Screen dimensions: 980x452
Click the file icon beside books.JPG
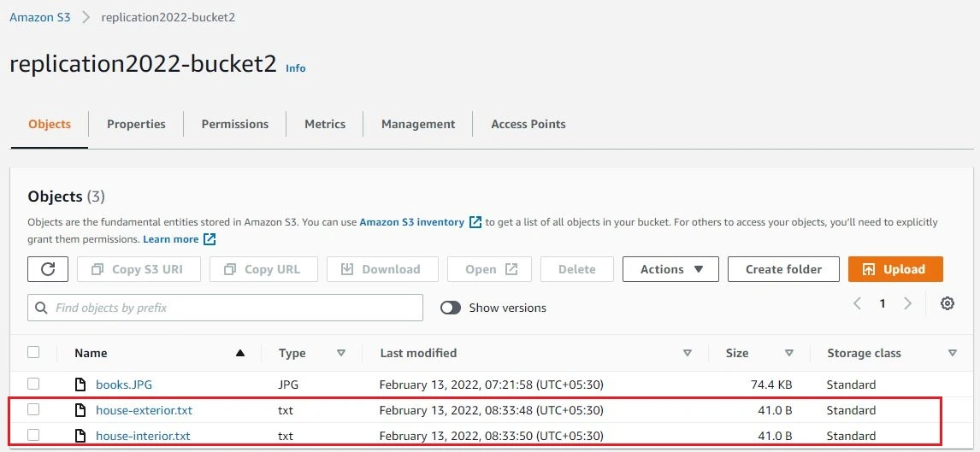click(x=80, y=384)
